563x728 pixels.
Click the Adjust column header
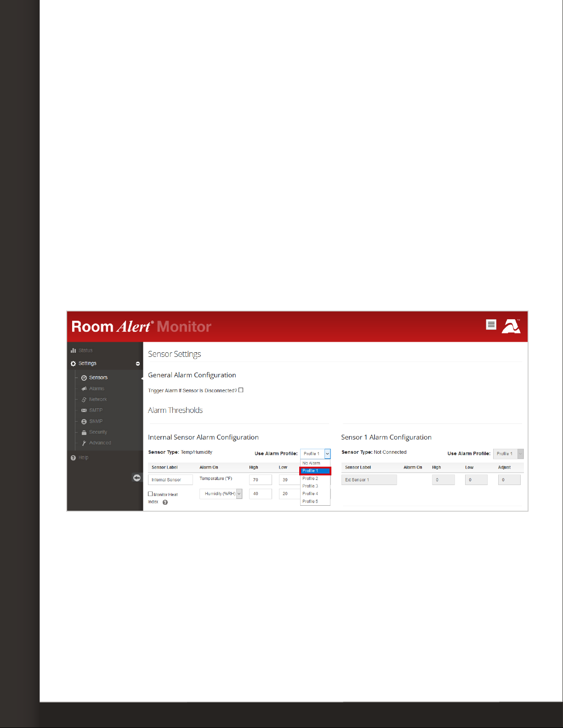(x=504, y=468)
